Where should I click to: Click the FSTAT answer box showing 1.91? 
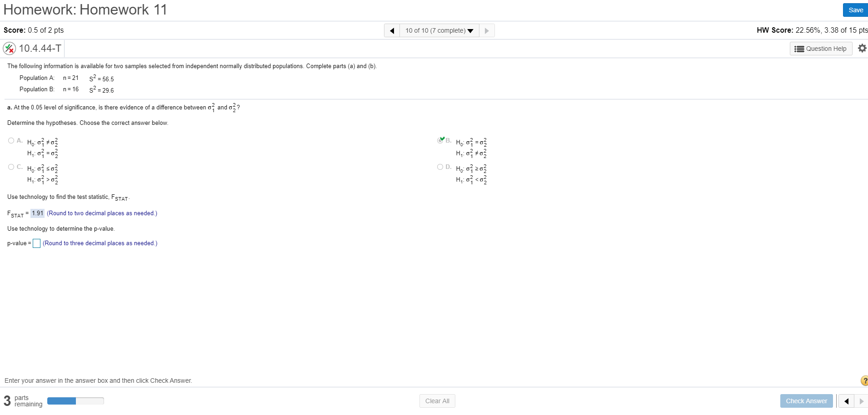click(37, 213)
